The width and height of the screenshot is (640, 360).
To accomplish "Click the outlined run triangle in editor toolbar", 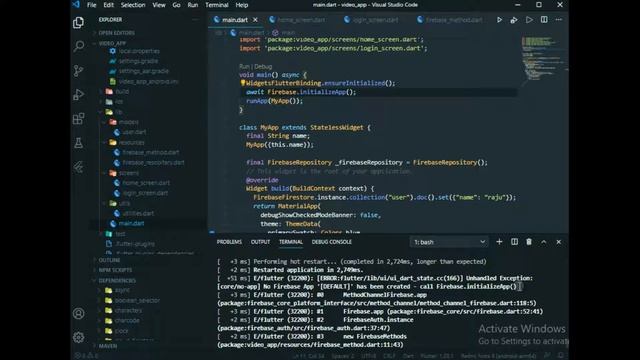I will [529, 20].
